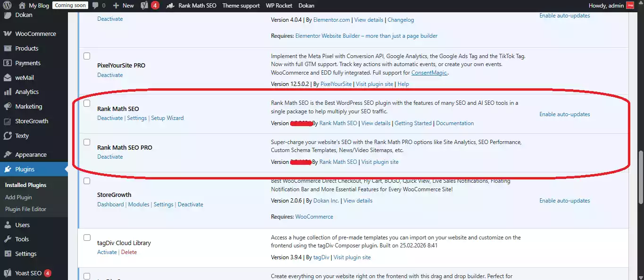
Task: Click the Appearance paintbrush icon
Action: coord(8,155)
